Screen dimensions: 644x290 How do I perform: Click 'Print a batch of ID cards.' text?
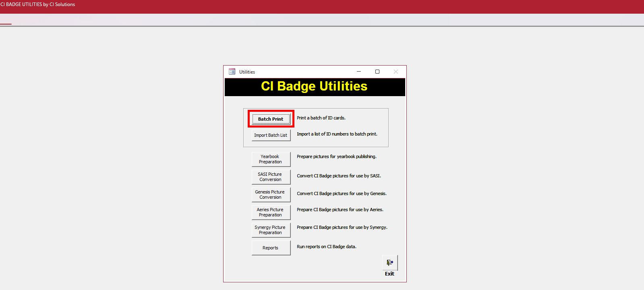click(x=321, y=118)
